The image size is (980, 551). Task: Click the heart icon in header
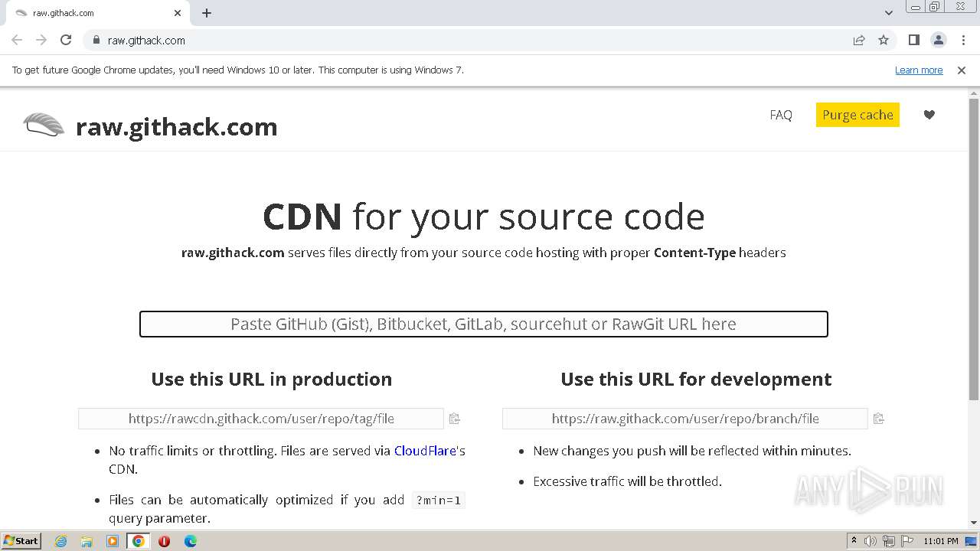929,115
